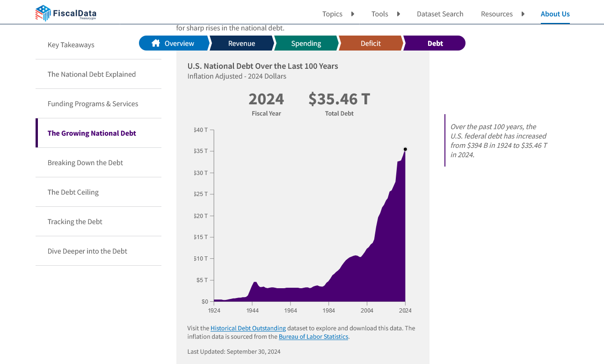Click the home icon in Overview tab
This screenshot has height=364, width=604.
coord(156,43)
